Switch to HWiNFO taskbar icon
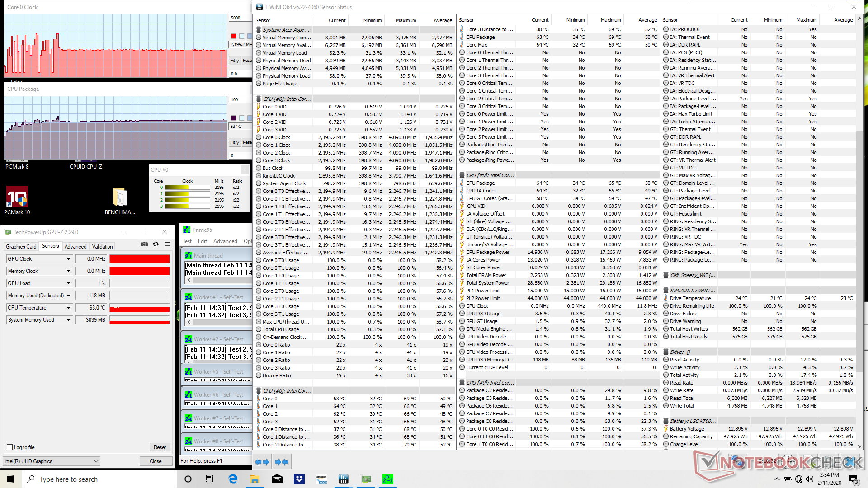Image resolution: width=868 pixels, height=488 pixels. click(344, 479)
